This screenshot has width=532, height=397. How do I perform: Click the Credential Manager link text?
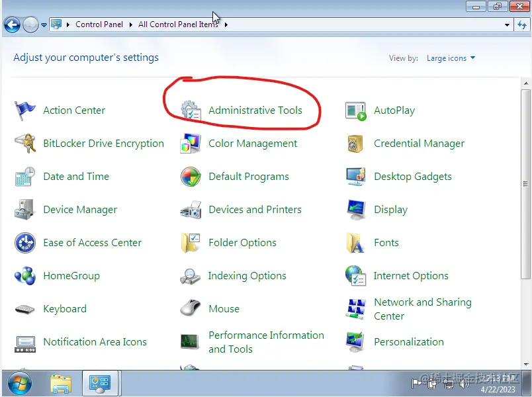coord(419,144)
